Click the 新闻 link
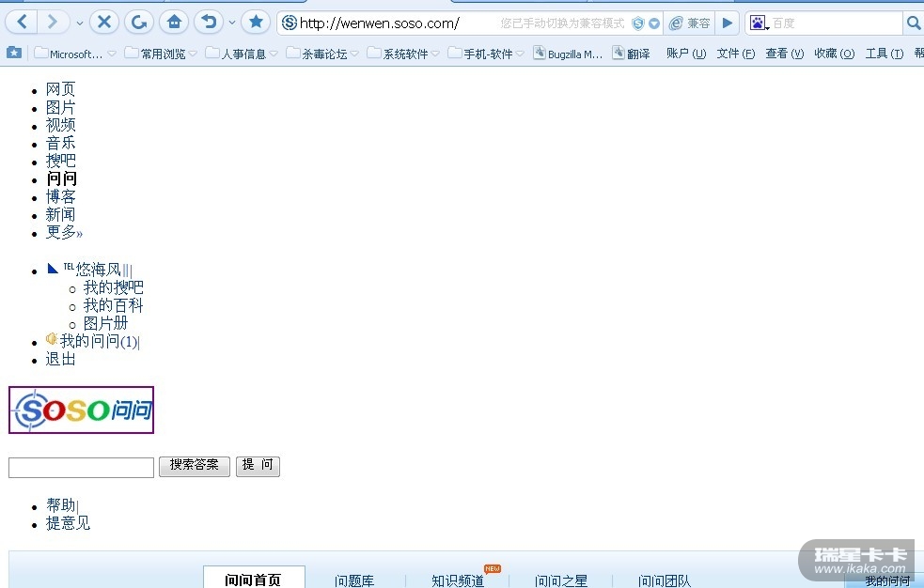This screenshot has height=588, width=924. pos(60,215)
